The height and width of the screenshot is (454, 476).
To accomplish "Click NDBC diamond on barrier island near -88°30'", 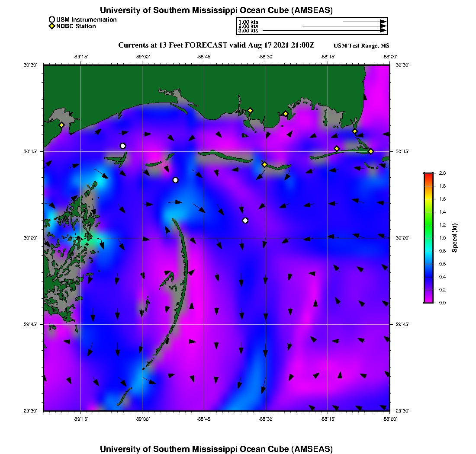I will 264,164.
